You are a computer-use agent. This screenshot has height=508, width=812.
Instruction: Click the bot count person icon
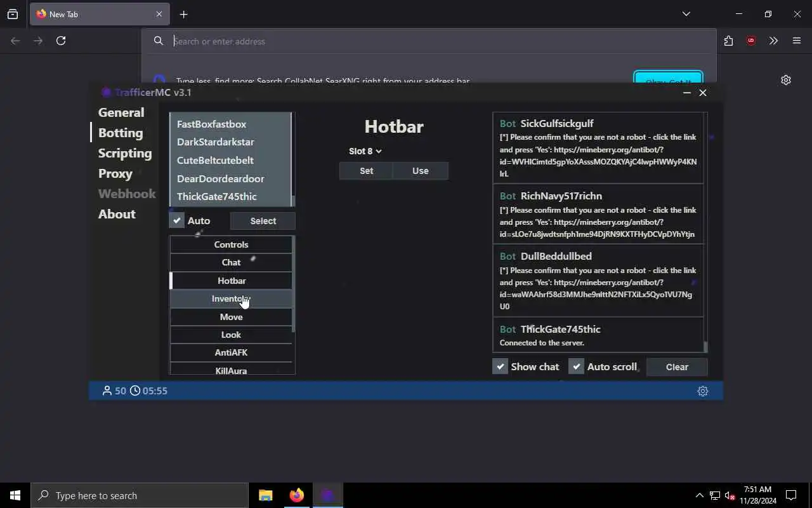[x=107, y=391]
